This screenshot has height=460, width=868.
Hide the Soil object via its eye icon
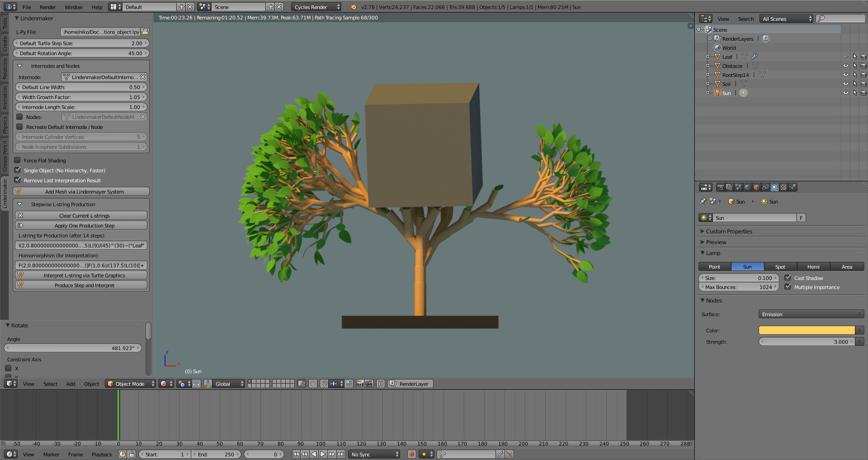click(846, 84)
